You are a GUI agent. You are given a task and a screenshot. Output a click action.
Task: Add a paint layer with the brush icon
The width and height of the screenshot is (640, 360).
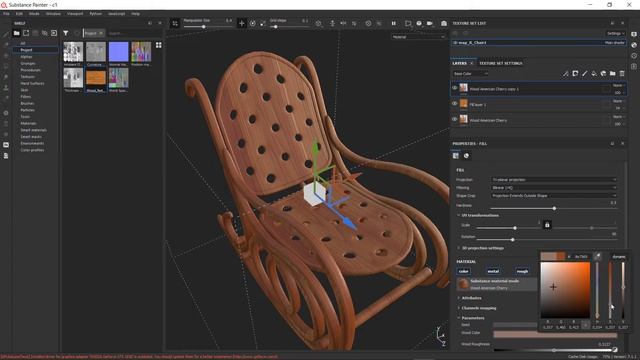click(584, 73)
